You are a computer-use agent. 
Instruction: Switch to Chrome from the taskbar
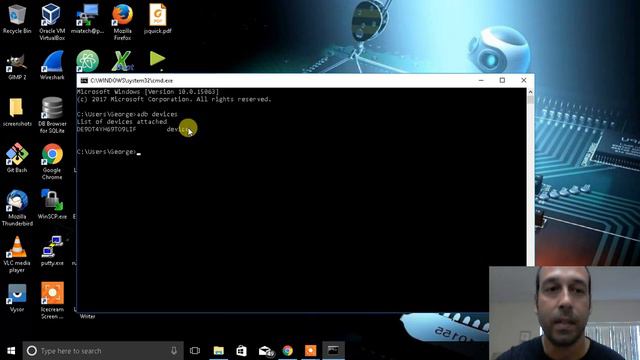(288, 351)
